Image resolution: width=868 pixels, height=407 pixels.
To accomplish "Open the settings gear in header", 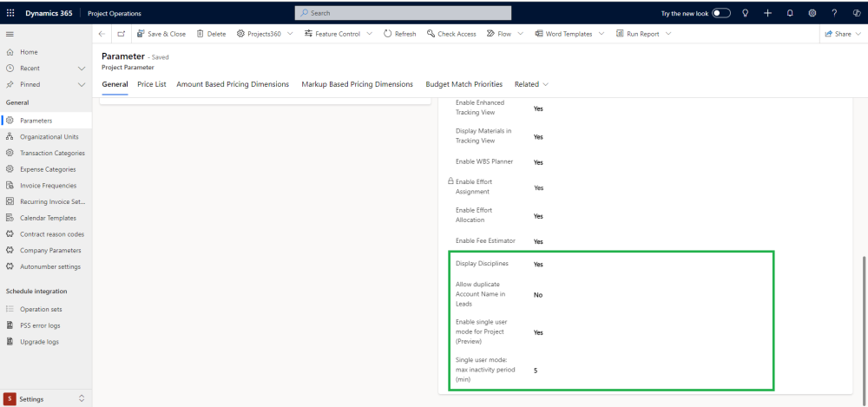I will tap(812, 13).
